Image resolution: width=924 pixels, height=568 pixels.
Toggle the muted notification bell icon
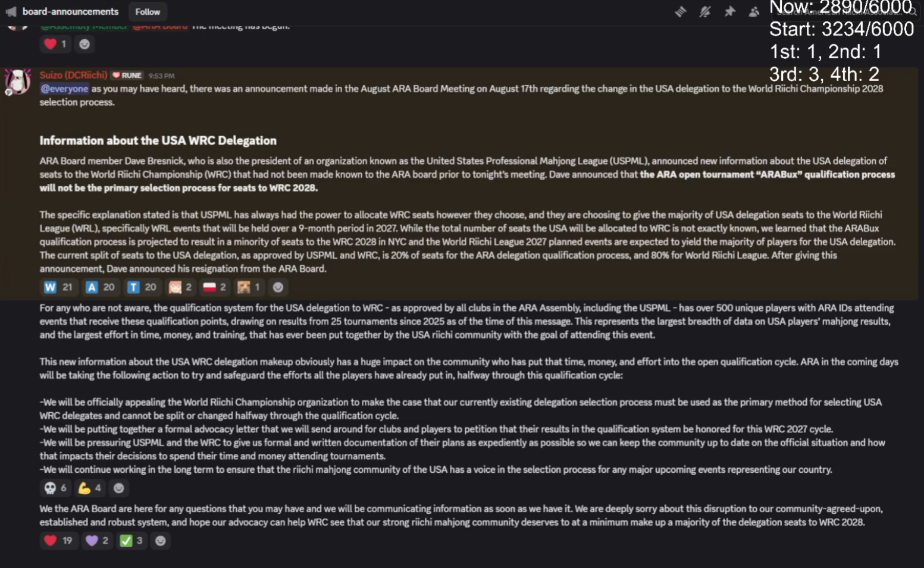click(x=705, y=12)
